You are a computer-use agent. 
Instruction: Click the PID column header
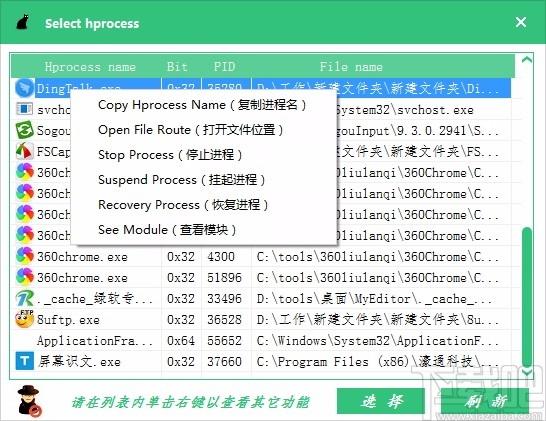(x=224, y=66)
